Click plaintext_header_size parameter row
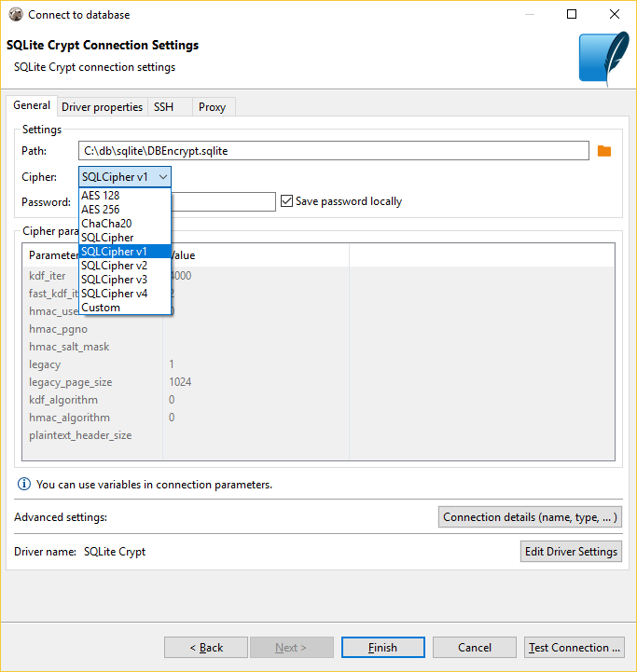Viewport: 637px width, 672px height. coord(318,435)
